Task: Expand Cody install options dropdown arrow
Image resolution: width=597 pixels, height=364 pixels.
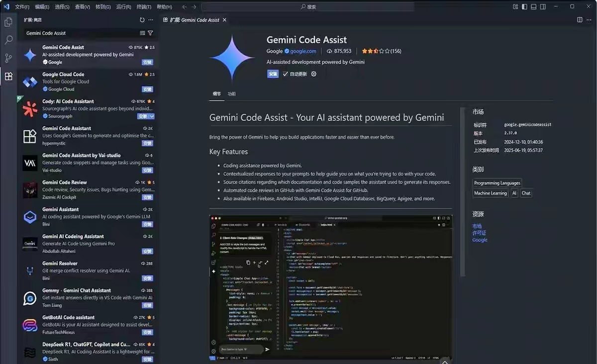Action: point(152,116)
